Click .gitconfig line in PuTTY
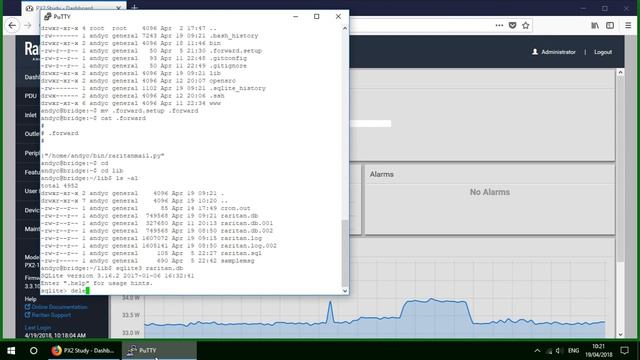 click(144, 58)
